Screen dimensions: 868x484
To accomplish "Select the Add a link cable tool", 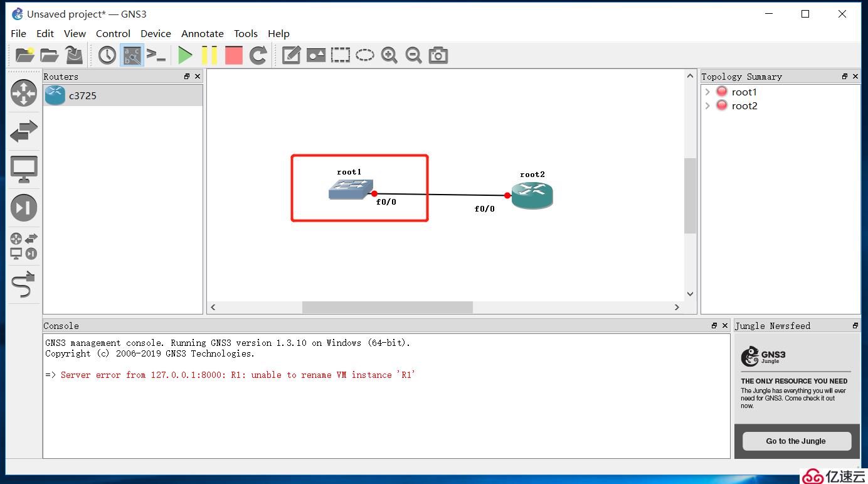I will (x=24, y=284).
